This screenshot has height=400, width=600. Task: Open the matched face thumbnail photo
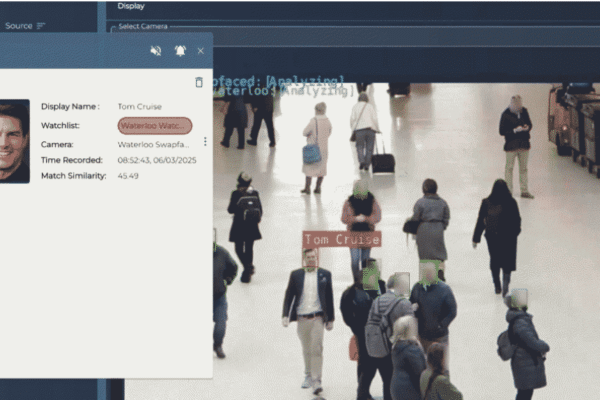13,140
